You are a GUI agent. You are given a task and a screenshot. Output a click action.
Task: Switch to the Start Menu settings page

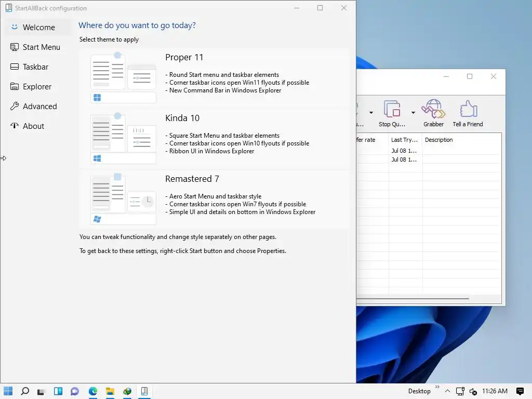click(x=37, y=47)
